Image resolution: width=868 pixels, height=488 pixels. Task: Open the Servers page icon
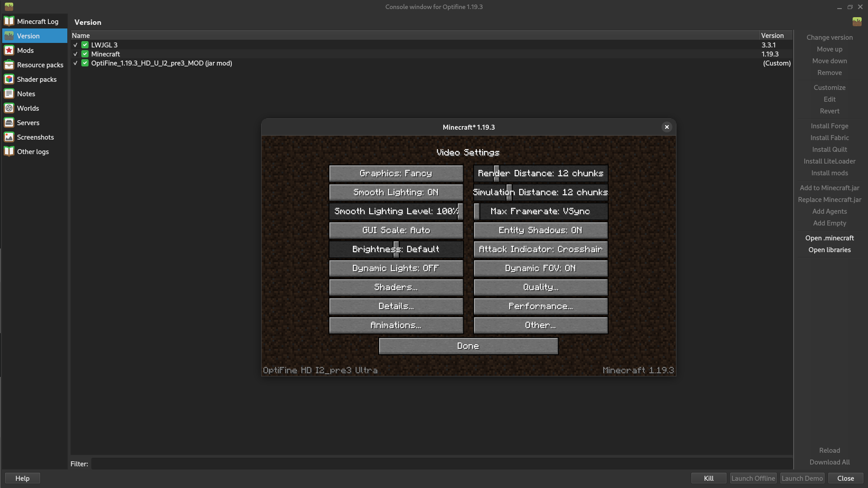tap(9, 122)
